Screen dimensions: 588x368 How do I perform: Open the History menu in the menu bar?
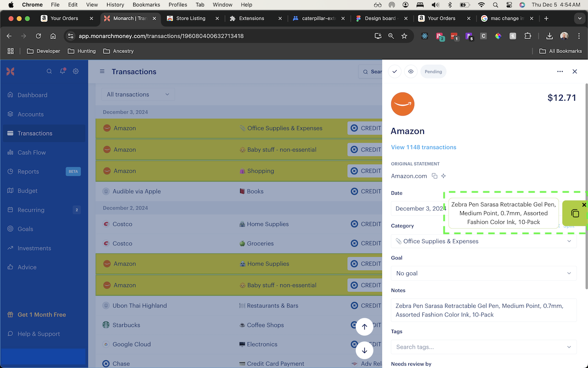115,5
